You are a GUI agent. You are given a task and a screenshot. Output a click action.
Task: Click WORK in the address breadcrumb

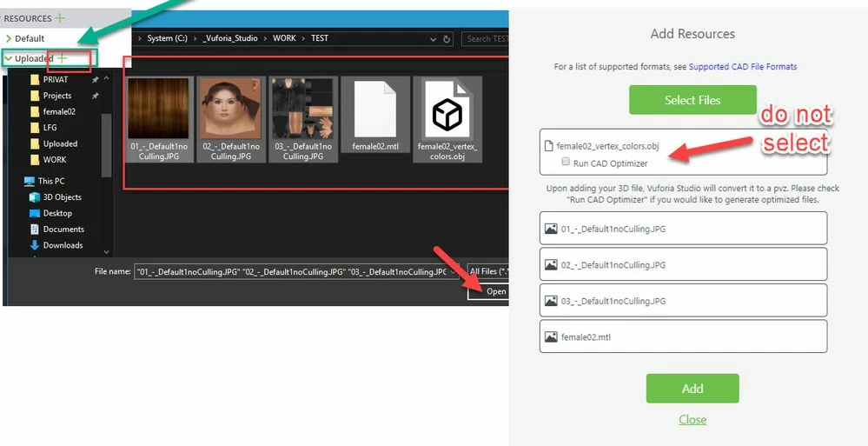coord(284,38)
